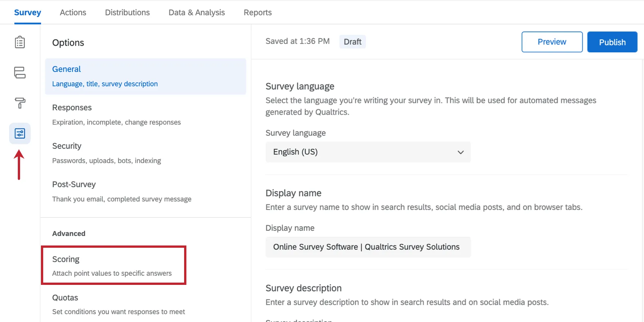Image resolution: width=644 pixels, height=322 pixels.
Task: Select the Survey tab
Action: (27, 13)
